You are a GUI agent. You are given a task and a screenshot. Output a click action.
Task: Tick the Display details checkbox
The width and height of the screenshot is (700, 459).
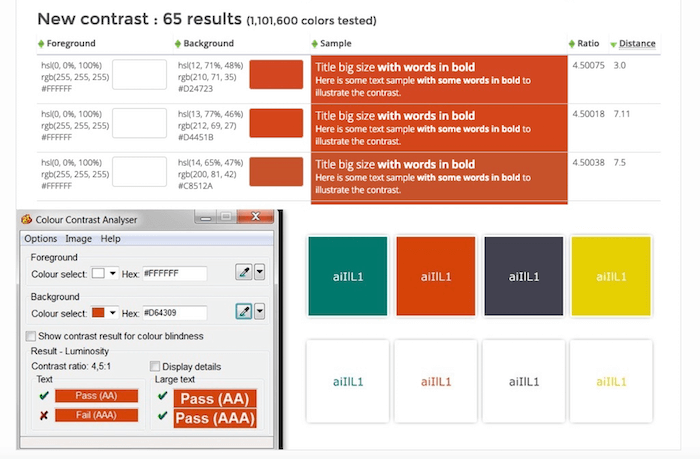(155, 366)
